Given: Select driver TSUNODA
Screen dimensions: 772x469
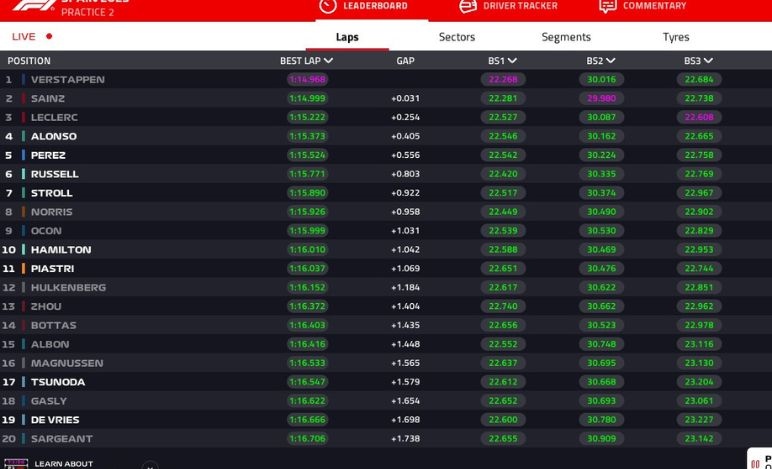Looking at the screenshot, I should [58, 382].
